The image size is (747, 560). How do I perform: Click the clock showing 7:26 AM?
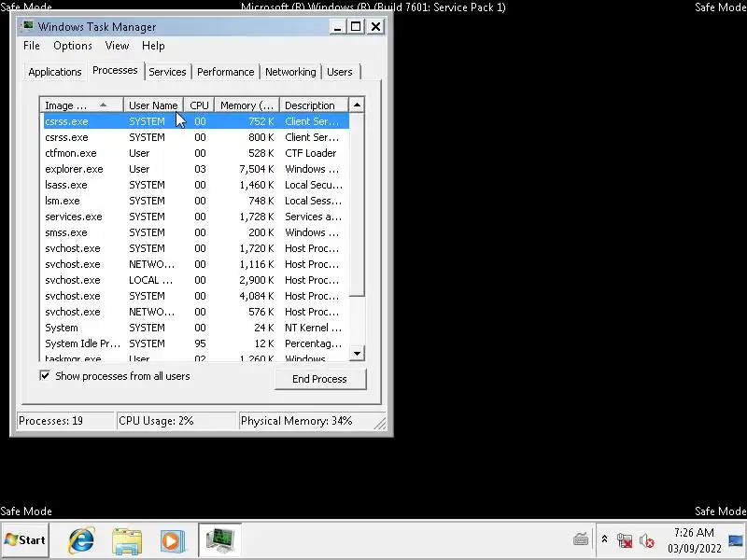(694, 532)
